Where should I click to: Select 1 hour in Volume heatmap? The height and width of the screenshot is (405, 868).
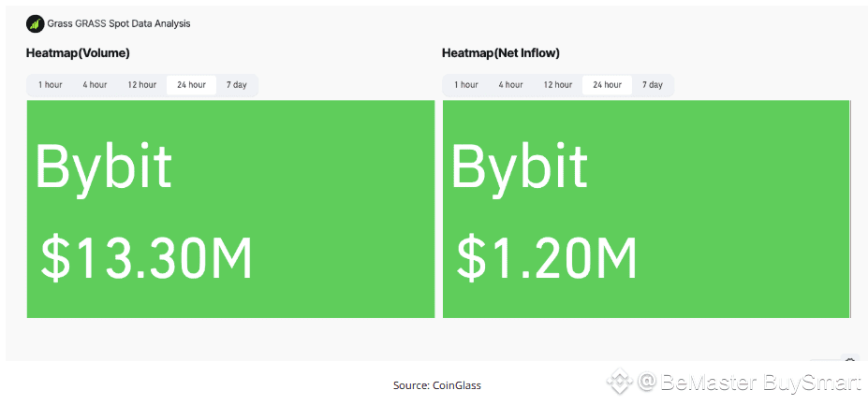click(51, 85)
